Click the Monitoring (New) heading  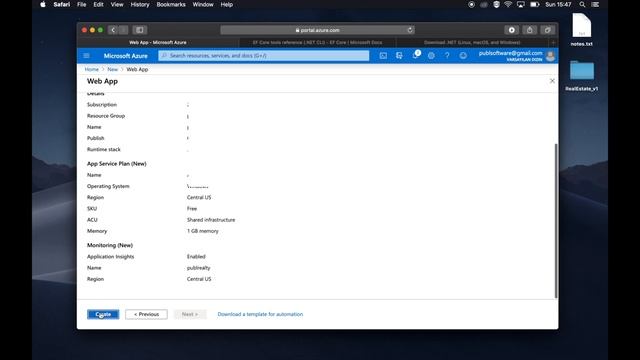[110, 245]
